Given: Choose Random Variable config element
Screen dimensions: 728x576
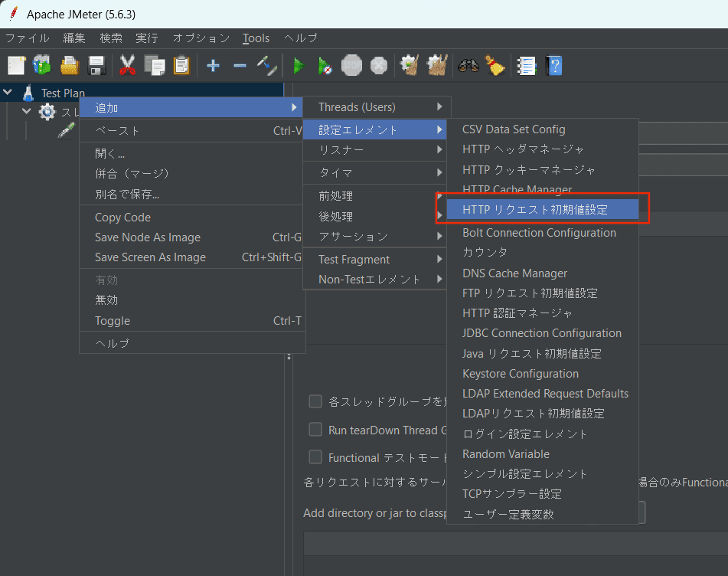Looking at the screenshot, I should click(x=543, y=454).
